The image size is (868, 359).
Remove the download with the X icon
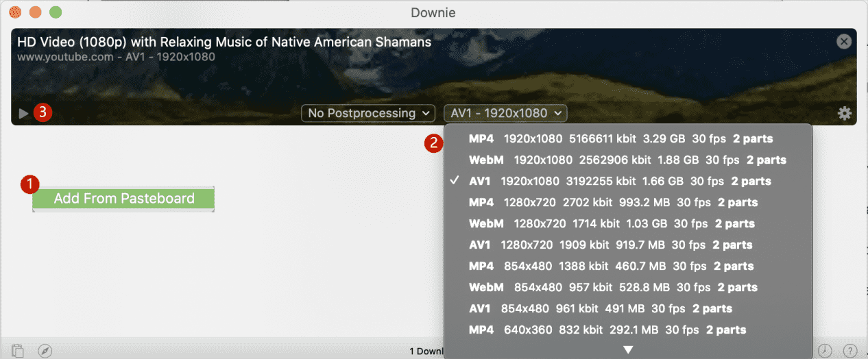coord(844,41)
